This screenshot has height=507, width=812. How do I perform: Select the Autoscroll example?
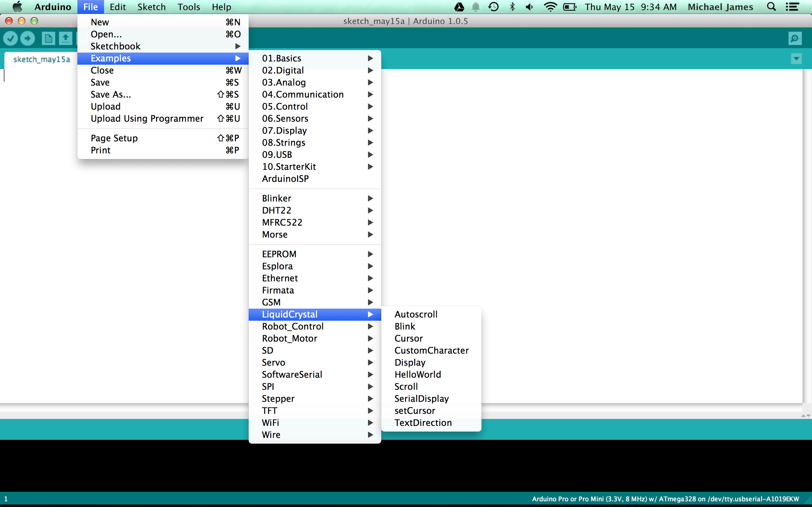416,315
